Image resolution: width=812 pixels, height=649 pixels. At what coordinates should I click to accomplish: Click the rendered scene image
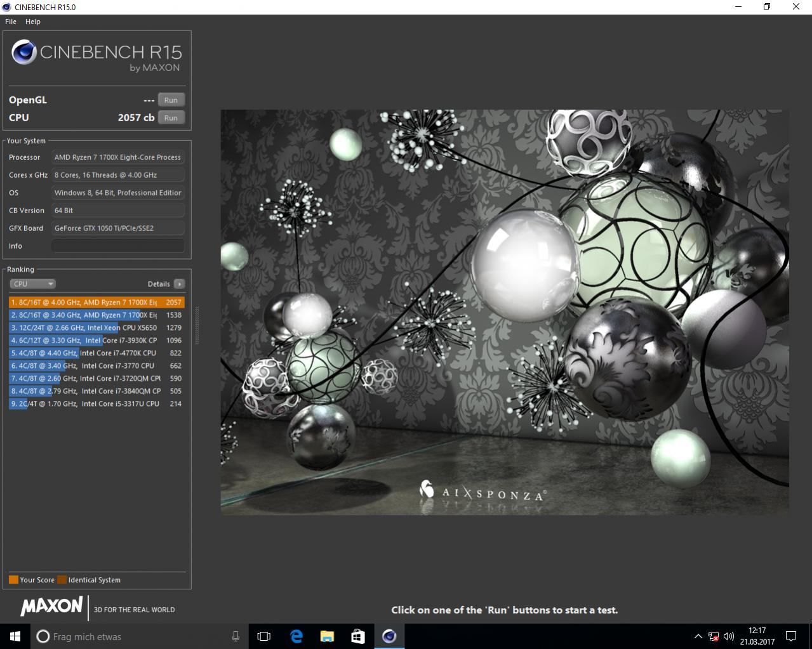[505, 312]
